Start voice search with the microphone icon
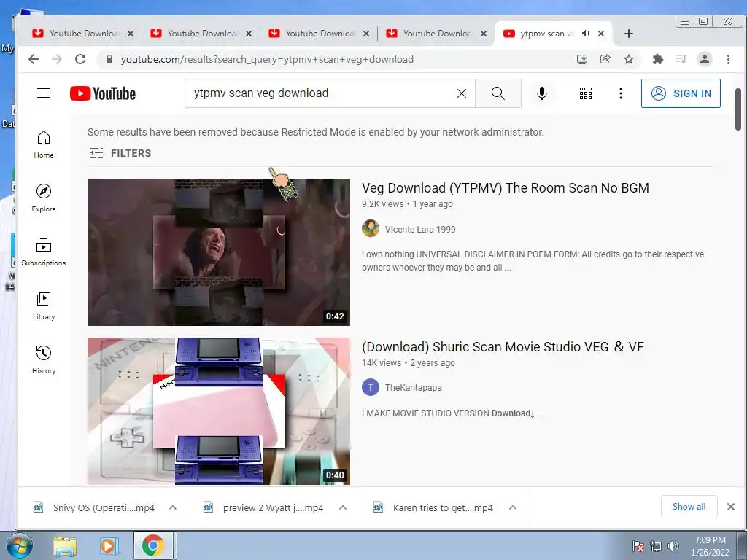This screenshot has width=747, height=560. click(x=542, y=93)
